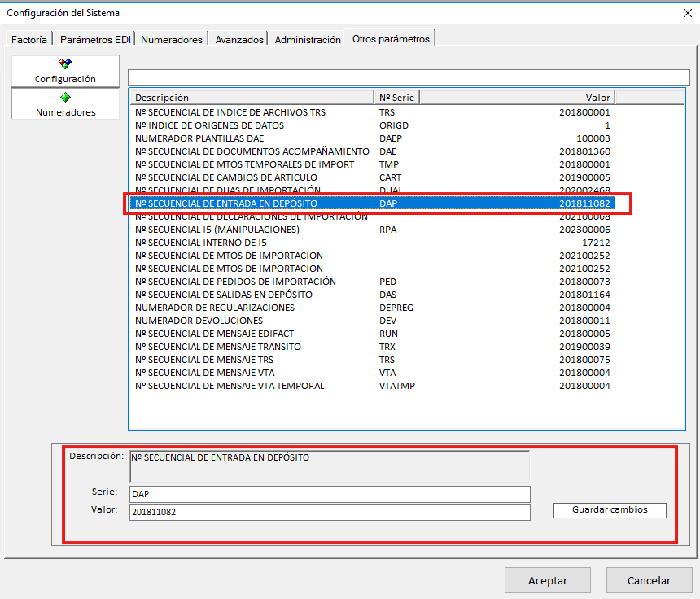Screen dimensions: 700x599
Task: Switch to the Factoría tab
Action: (x=29, y=39)
